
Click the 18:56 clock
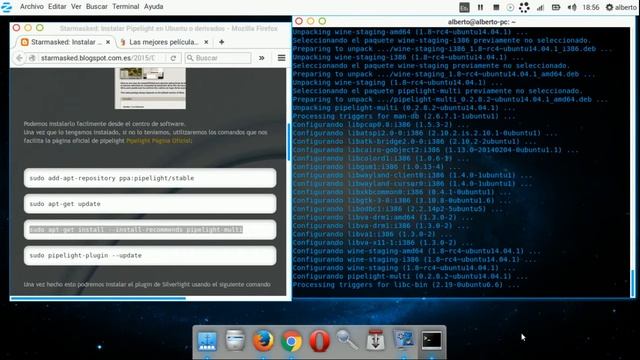pyautogui.click(x=591, y=7)
